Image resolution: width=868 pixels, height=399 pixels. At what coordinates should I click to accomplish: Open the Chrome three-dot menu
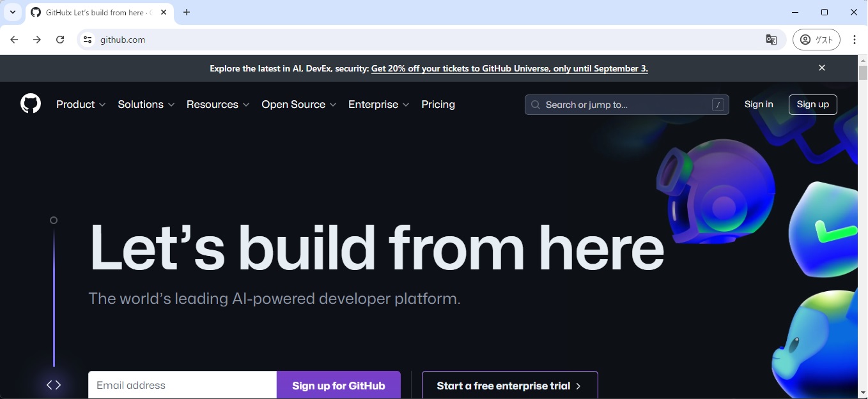(x=855, y=40)
